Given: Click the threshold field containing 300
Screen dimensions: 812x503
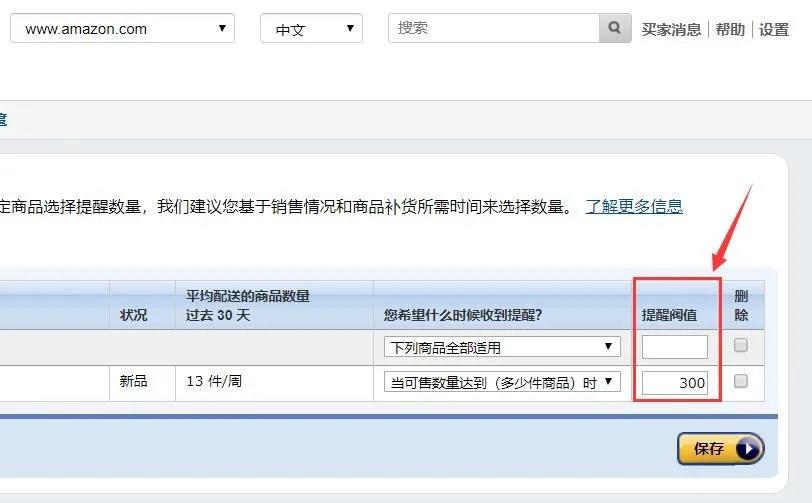Looking at the screenshot, I should pyautogui.click(x=675, y=382).
